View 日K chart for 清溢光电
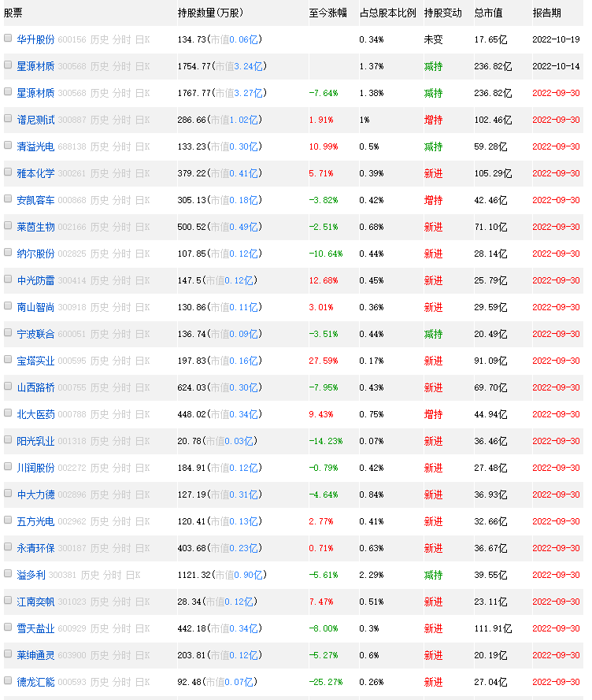This screenshot has height=700, width=592. tap(142, 147)
